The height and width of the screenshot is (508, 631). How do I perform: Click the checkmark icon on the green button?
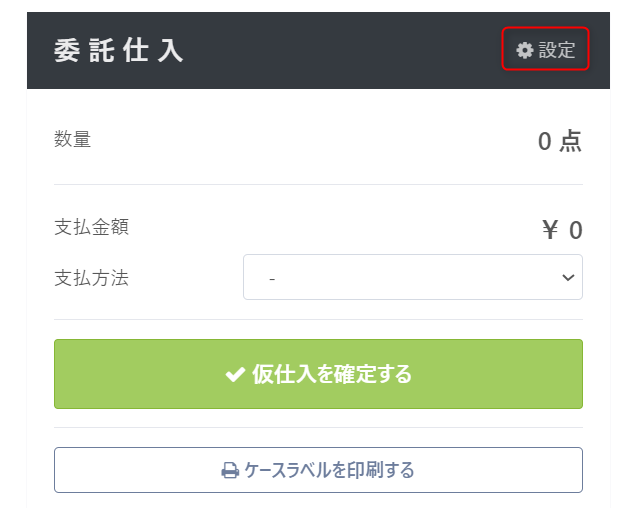(x=235, y=374)
